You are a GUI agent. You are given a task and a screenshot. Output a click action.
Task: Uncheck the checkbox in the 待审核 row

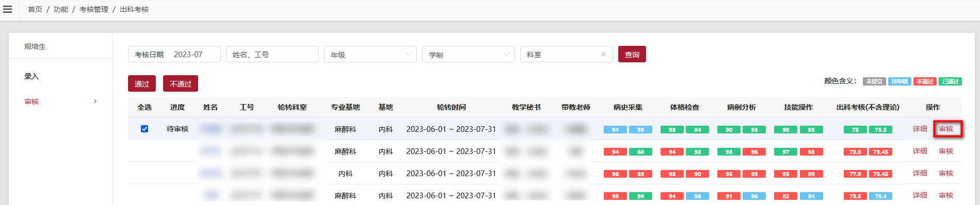pyautogui.click(x=144, y=129)
